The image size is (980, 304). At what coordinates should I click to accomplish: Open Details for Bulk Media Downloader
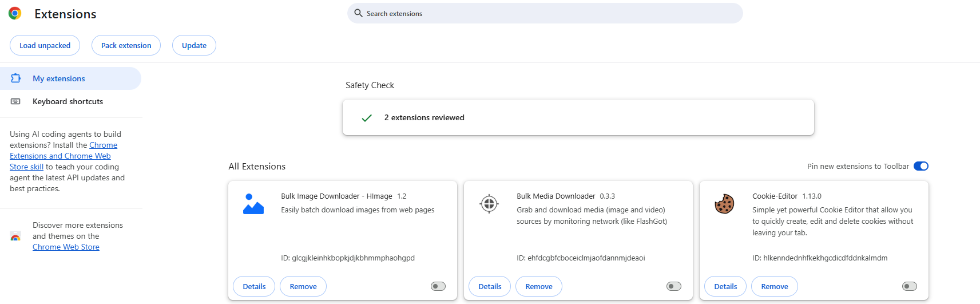(490, 286)
